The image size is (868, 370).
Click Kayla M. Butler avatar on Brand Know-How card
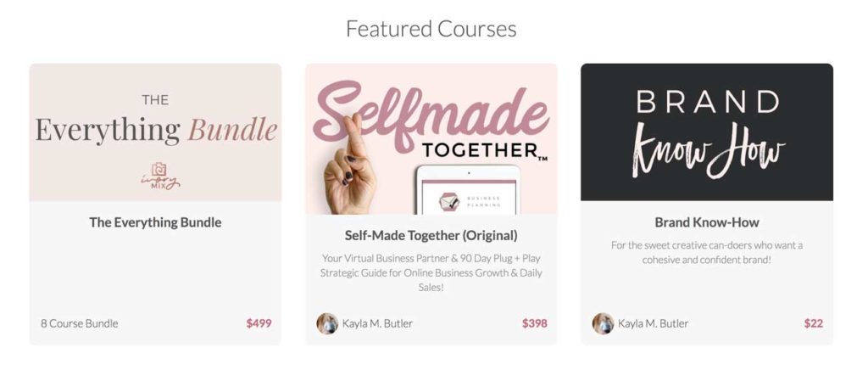coord(603,323)
